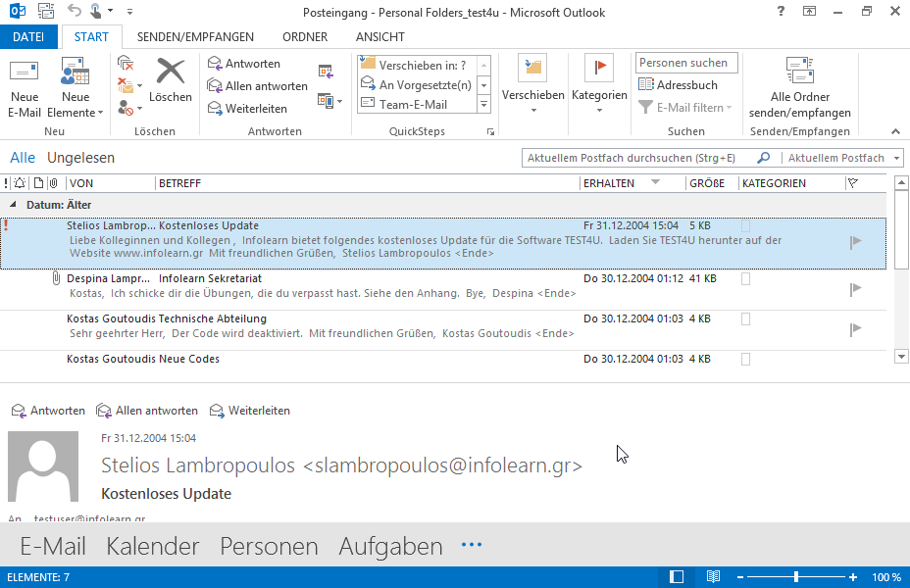Collapse the Datum: Älter group
This screenshot has height=588, width=910.
(13, 204)
